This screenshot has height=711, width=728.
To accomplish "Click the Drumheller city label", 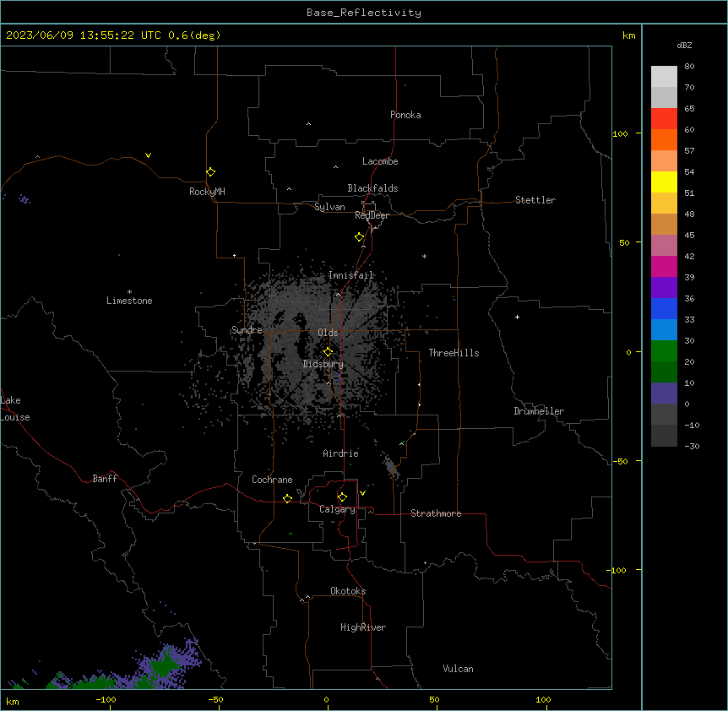I will coord(539,411).
